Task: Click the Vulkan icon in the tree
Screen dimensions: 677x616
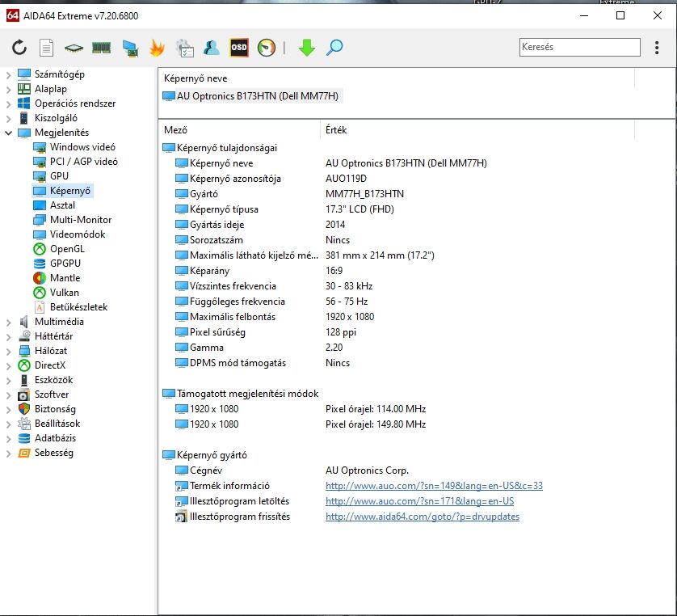Action: coord(40,293)
